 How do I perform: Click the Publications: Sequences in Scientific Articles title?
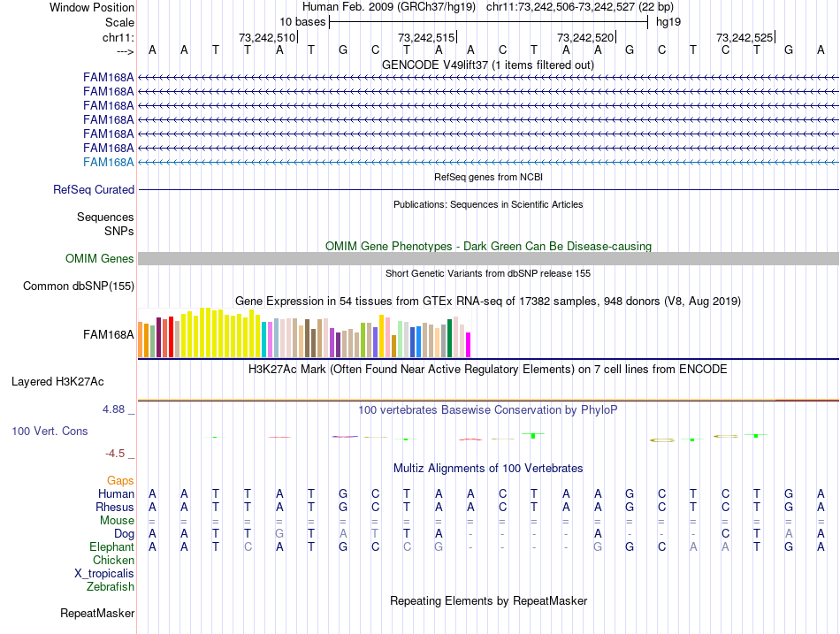(x=488, y=204)
